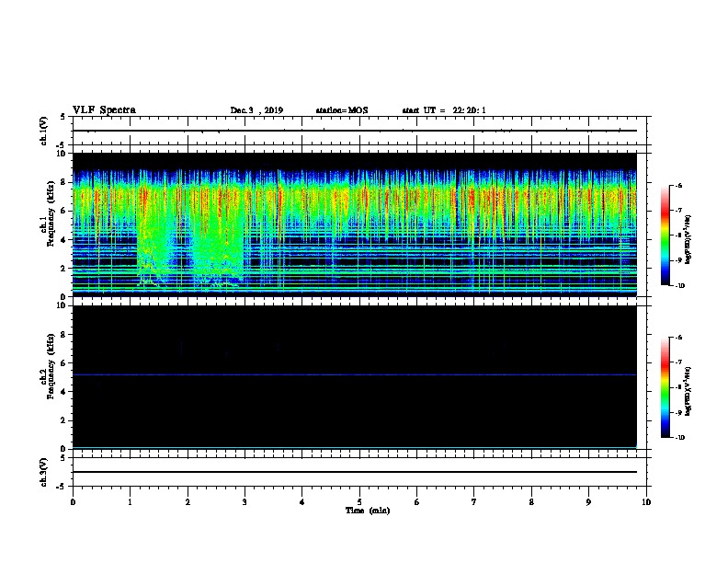The image size is (728, 563).
Task: Select the ch.2 Frequency (kHz) axis label
Action: point(48,366)
